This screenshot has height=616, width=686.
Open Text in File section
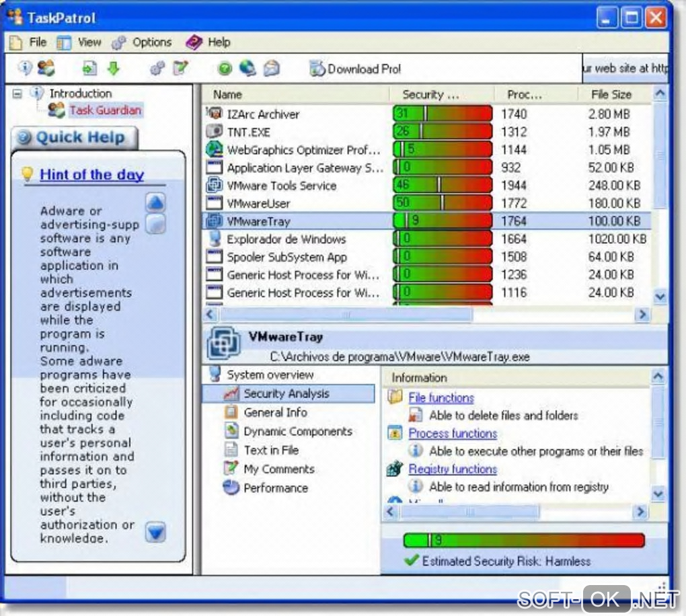point(271,450)
